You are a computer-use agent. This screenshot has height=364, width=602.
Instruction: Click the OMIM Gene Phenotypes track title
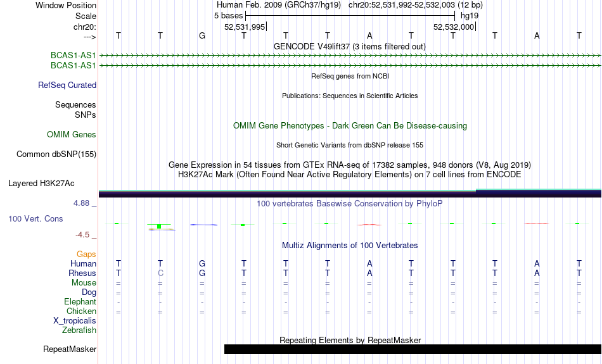[350, 126]
